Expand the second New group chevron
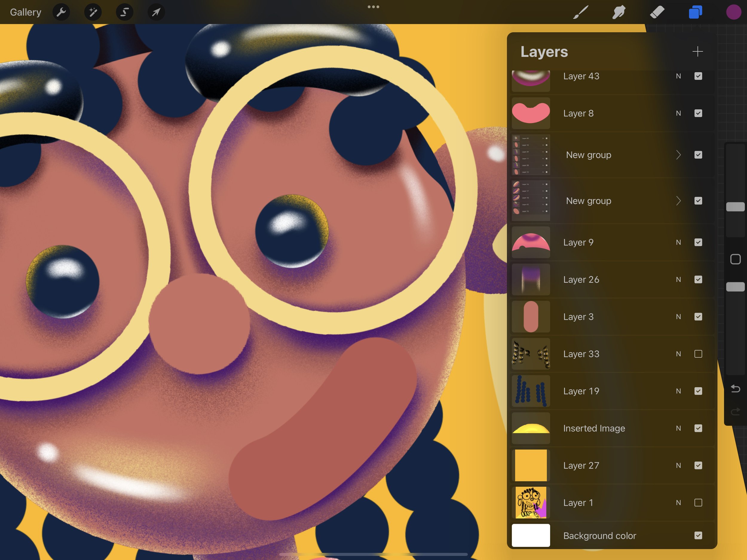This screenshot has height=560, width=747. click(x=679, y=201)
